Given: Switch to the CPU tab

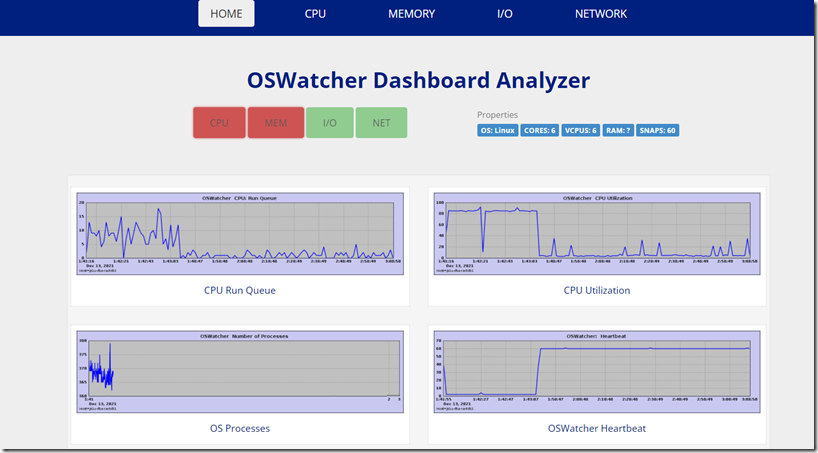Looking at the screenshot, I should pyautogui.click(x=315, y=14).
